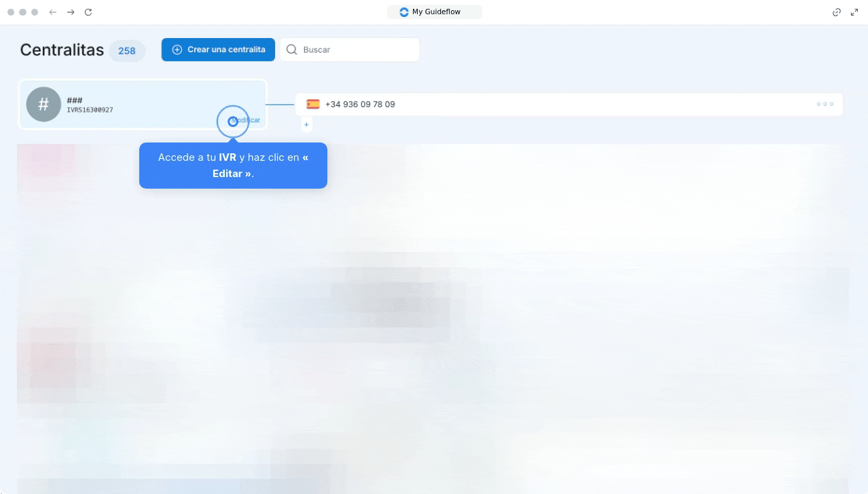Click the fullscreen expand arrows icon
This screenshot has width=868, height=494.
pyautogui.click(x=854, y=12)
